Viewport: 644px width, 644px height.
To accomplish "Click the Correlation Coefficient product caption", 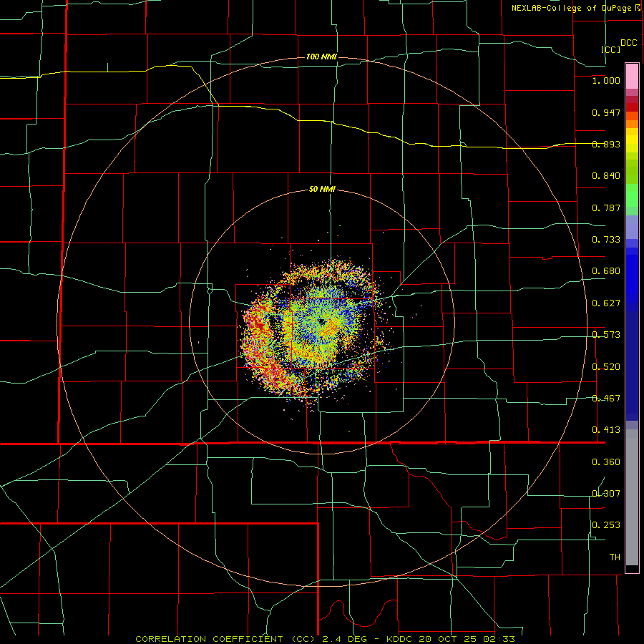I will [325, 639].
